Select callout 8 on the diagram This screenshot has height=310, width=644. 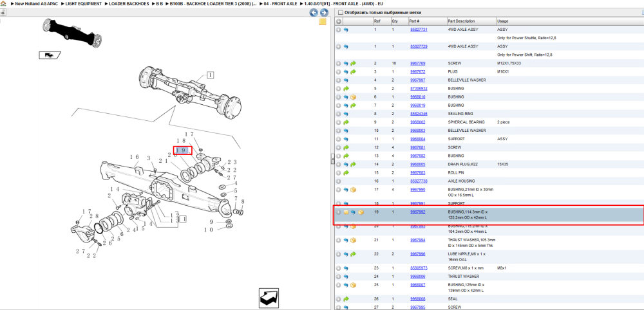click(243, 201)
